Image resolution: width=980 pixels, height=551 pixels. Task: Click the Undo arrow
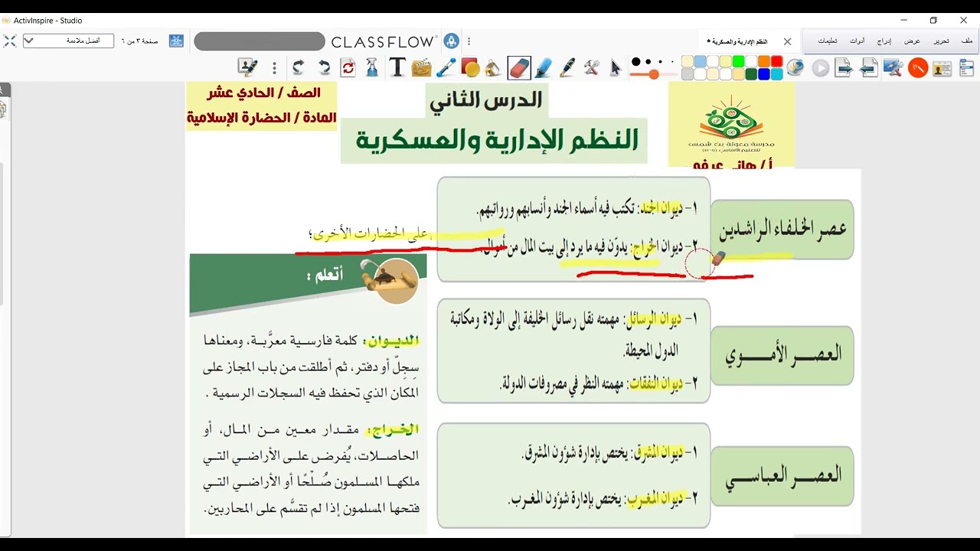(x=324, y=68)
